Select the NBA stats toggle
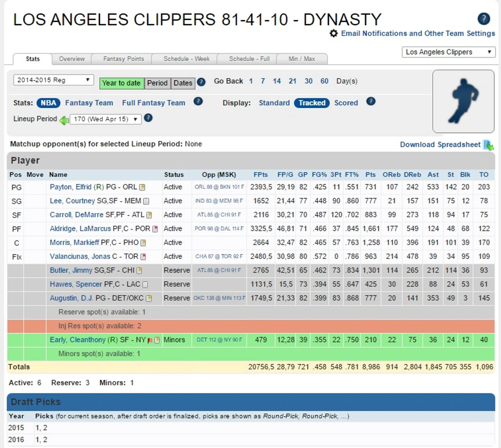 (48, 103)
